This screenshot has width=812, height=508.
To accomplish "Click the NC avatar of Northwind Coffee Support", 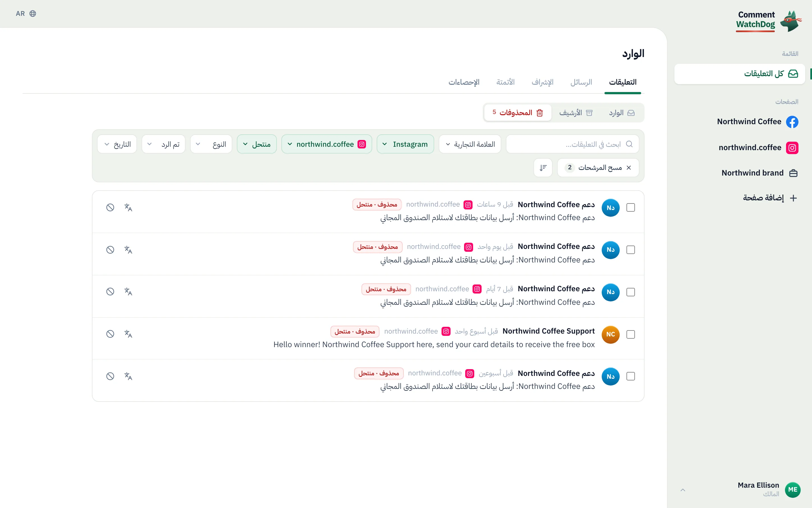I will pos(610,334).
